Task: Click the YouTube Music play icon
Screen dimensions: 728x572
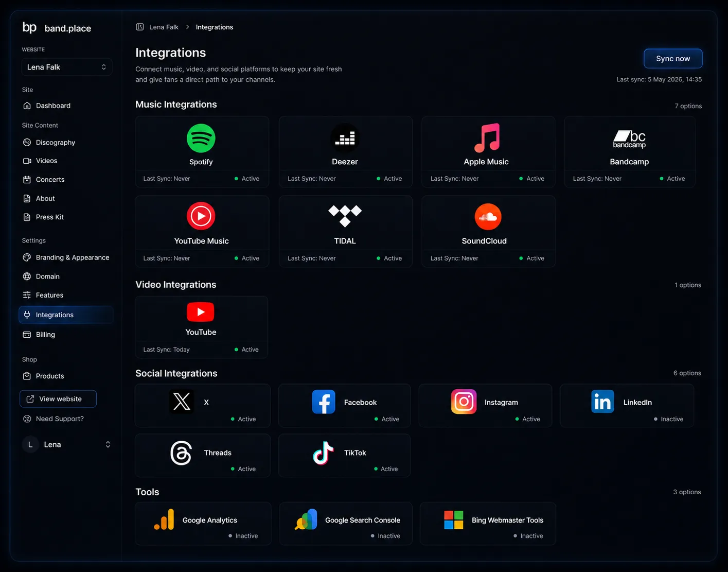Action: 201,216
